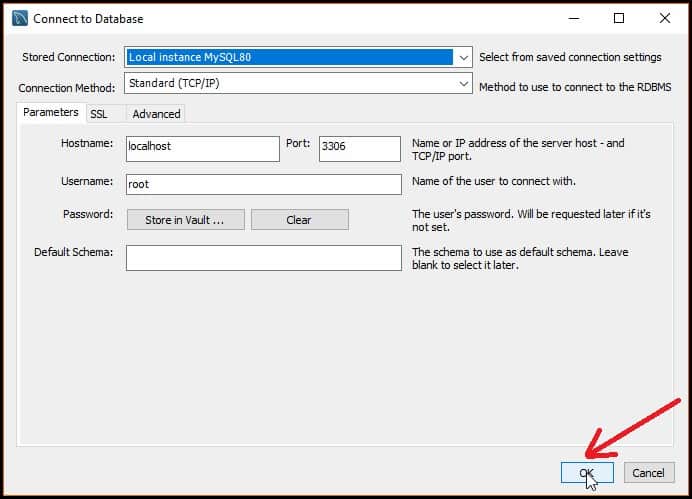Expand the Stored Connection dropdown arrow
This screenshot has width=692, height=499.
pos(463,58)
